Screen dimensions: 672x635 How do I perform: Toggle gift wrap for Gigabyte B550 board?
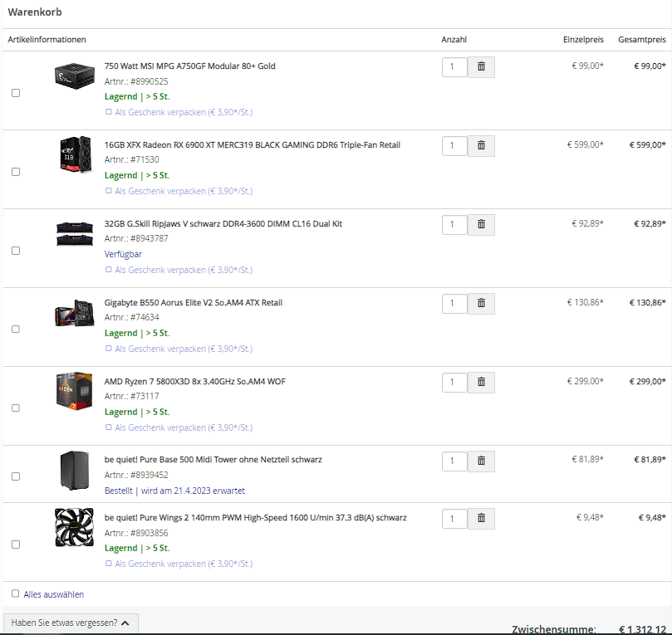pos(109,349)
